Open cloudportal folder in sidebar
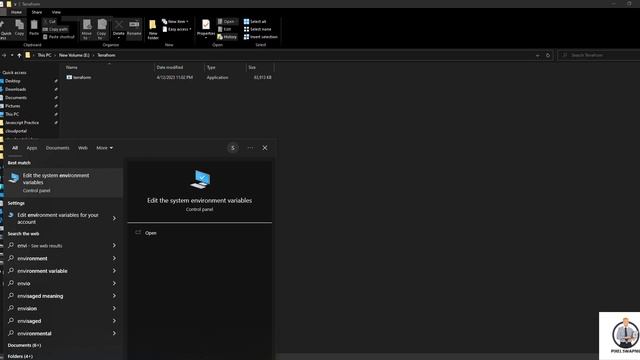The width and height of the screenshot is (640, 360). coord(16,131)
